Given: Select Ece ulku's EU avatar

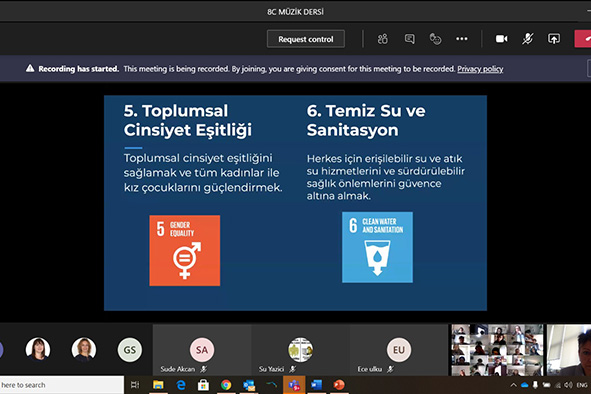Looking at the screenshot, I should pos(399,350).
